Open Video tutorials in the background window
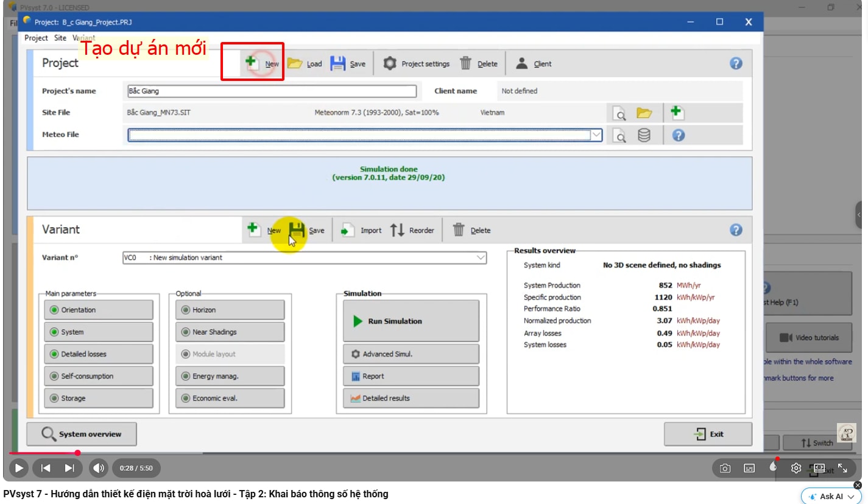This screenshot has height=504, width=868. pos(809,338)
